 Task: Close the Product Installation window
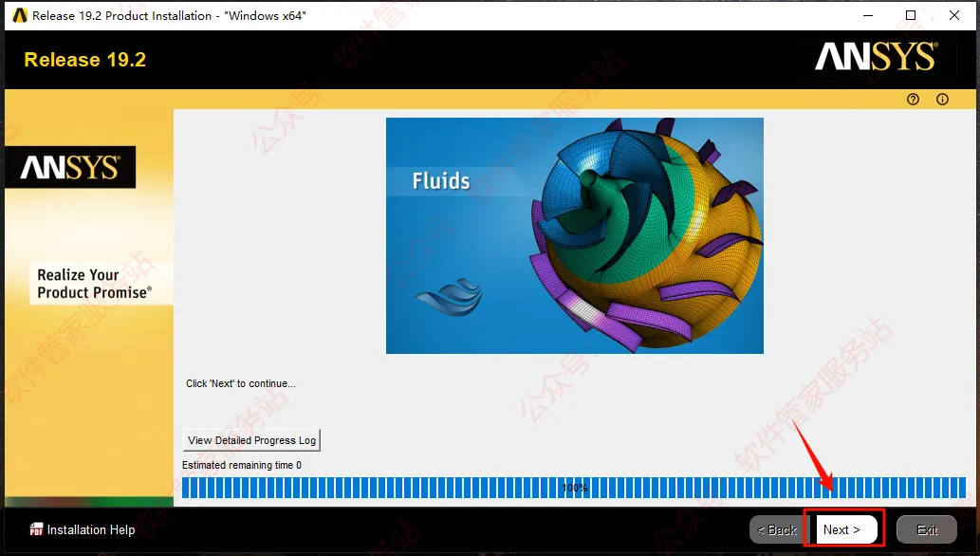coord(954,15)
